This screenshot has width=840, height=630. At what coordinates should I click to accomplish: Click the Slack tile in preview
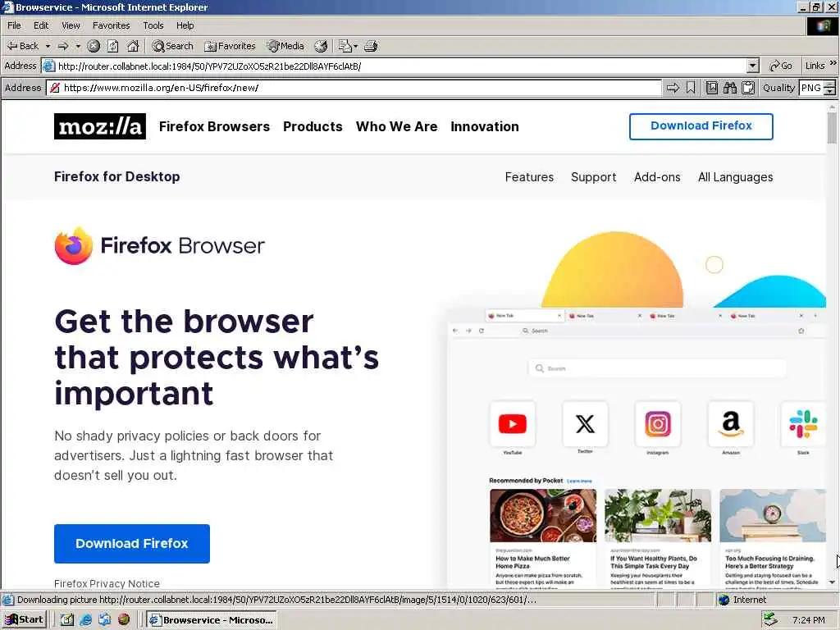click(803, 424)
